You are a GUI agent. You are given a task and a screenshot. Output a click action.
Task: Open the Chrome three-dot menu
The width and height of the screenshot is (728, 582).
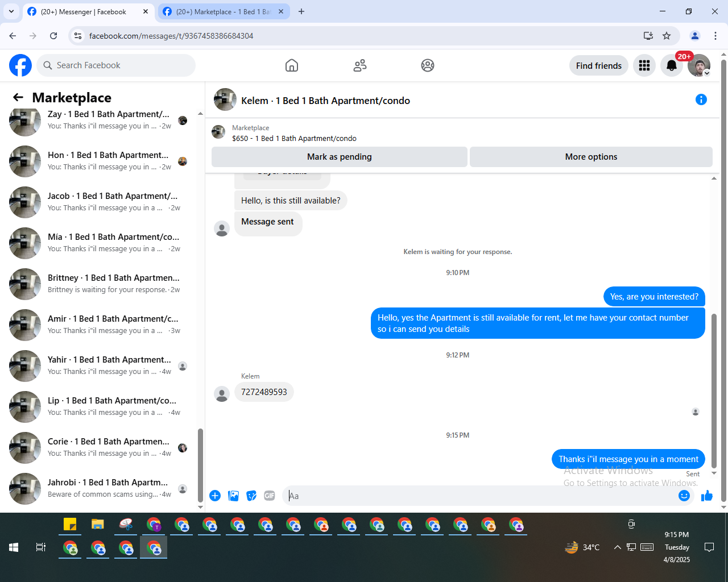715,36
